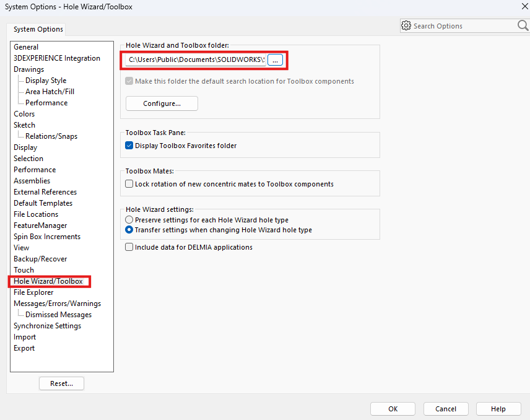530x420 pixels.
Task: Open File Locations options
Action: pos(36,214)
